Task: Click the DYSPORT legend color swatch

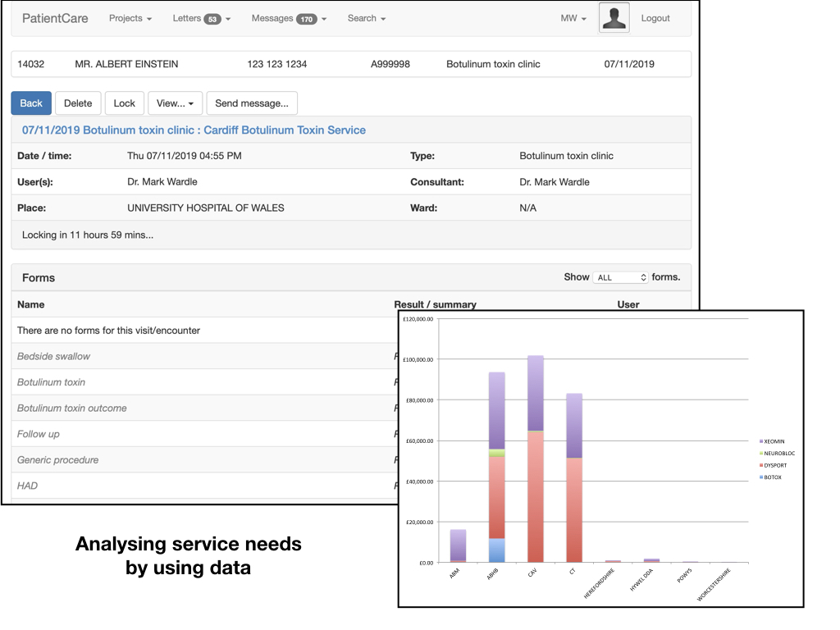Action: click(x=760, y=465)
